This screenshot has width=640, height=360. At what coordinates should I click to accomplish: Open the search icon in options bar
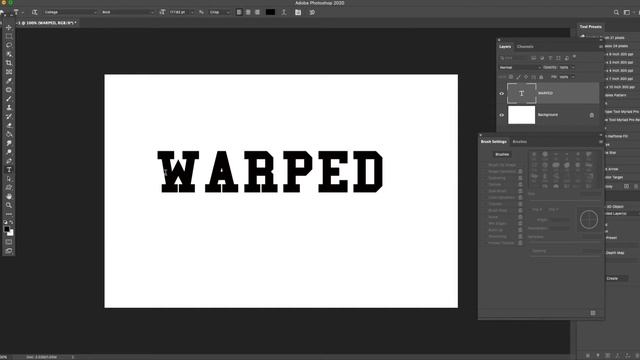tap(616, 13)
